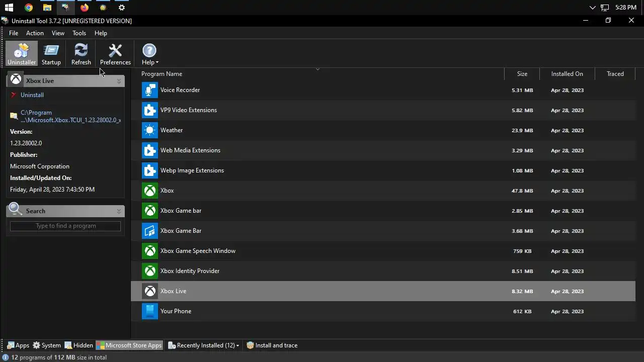
Task: Open the C:\Program install path link
Action: coord(70,117)
